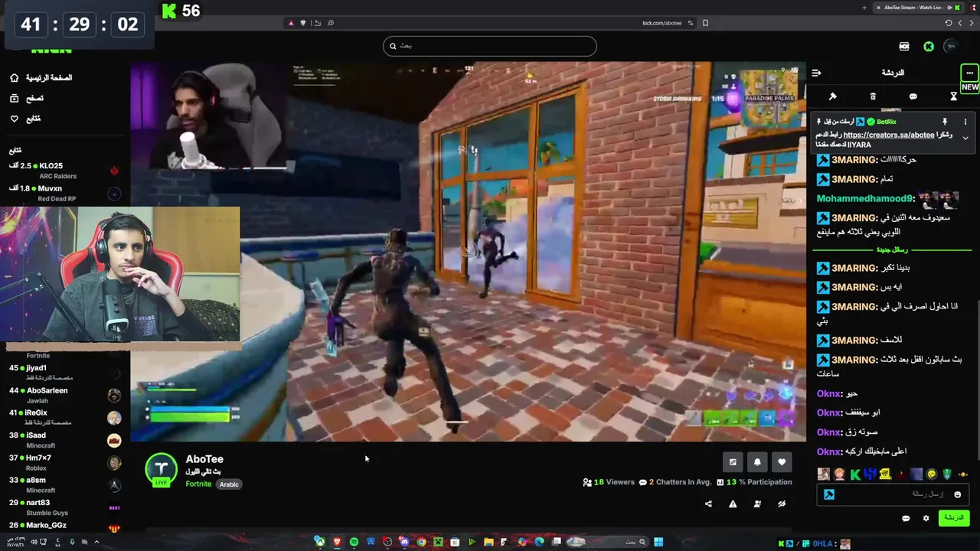This screenshot has width=980, height=551.
Task: Select the bell notification button under stream
Action: coord(757,461)
